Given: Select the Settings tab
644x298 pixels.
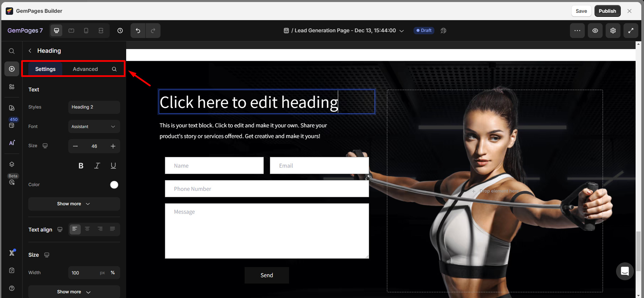Looking at the screenshot, I should point(45,69).
